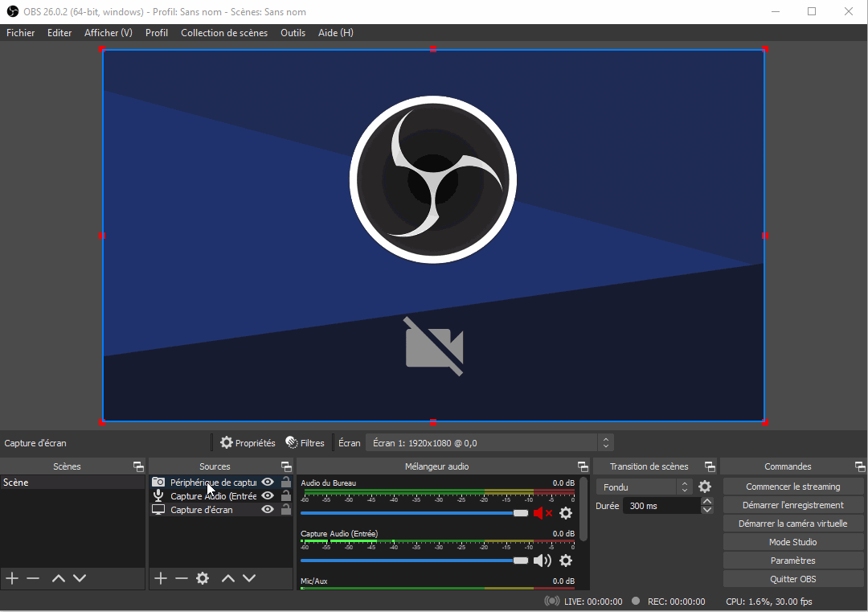Increase Durée with the up arrow
868x612 pixels.
tap(707, 501)
